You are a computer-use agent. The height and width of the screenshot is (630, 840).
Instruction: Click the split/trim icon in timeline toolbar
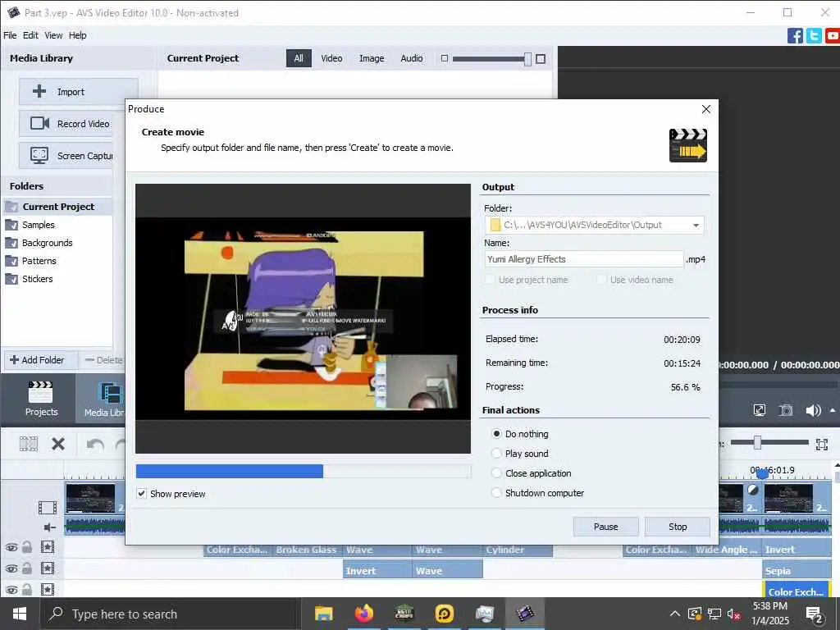tap(29, 444)
